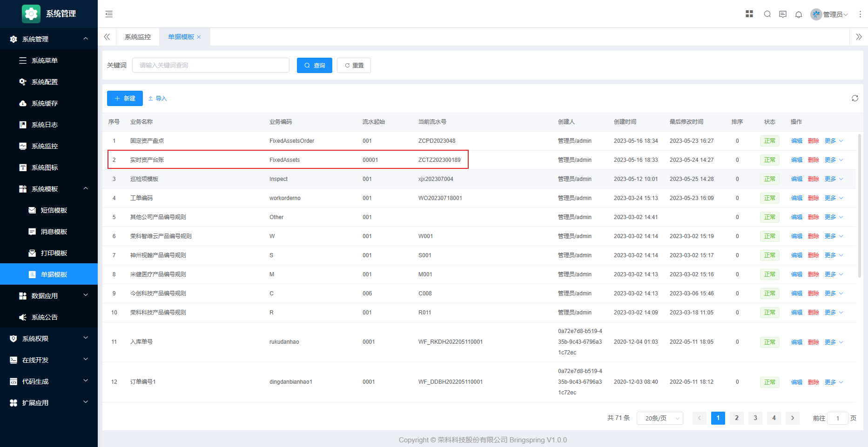Switch to the 系统监控 tab
868x447 pixels.
click(x=138, y=37)
